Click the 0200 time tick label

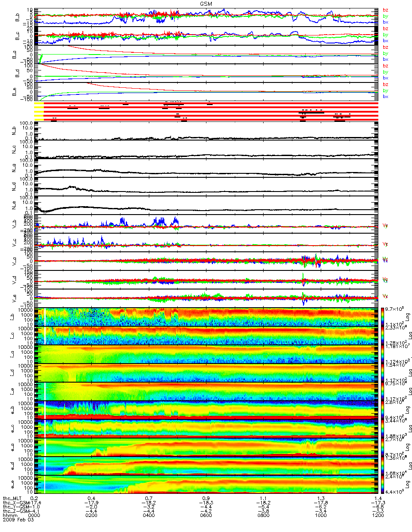pyautogui.click(x=91, y=516)
